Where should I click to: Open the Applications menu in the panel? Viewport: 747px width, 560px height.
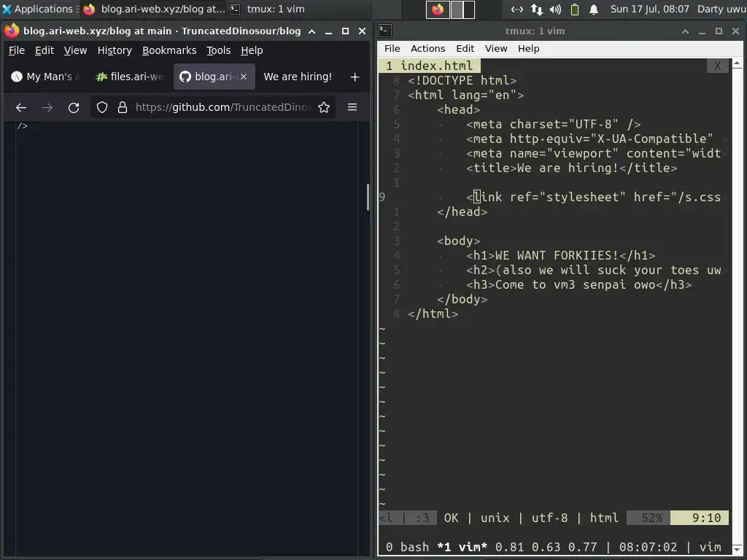pyautogui.click(x=39, y=9)
